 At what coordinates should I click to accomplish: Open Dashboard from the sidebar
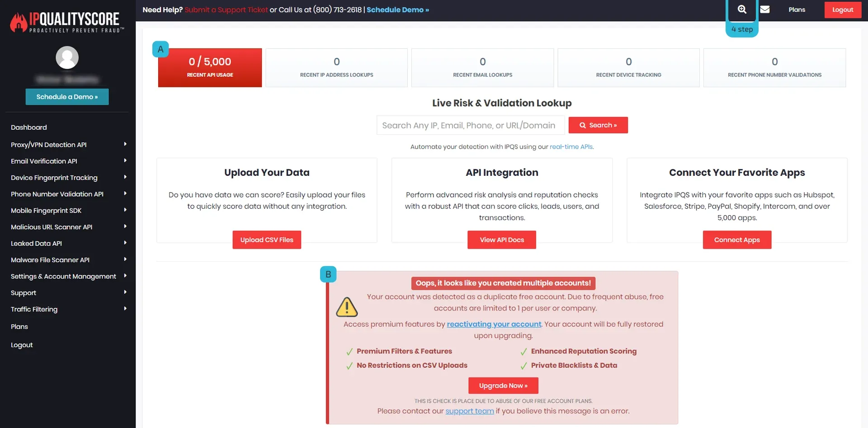pos(29,127)
